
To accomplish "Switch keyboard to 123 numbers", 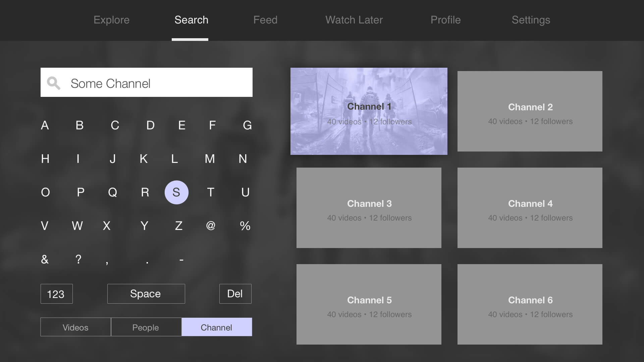I will coord(57,294).
